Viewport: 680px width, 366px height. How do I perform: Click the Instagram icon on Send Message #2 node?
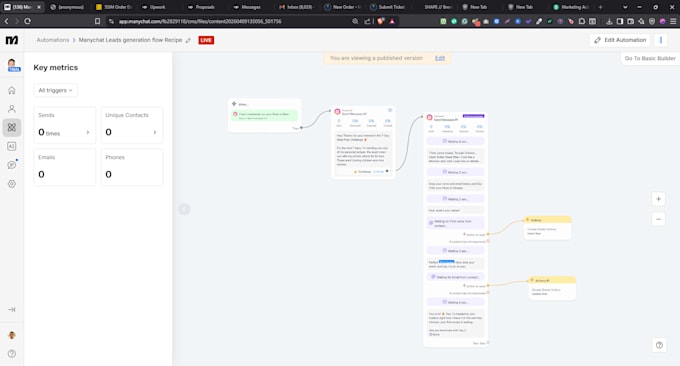[x=337, y=112]
